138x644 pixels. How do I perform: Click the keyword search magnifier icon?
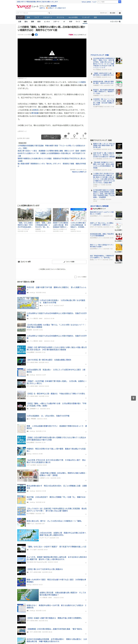click(x=49, y=13)
